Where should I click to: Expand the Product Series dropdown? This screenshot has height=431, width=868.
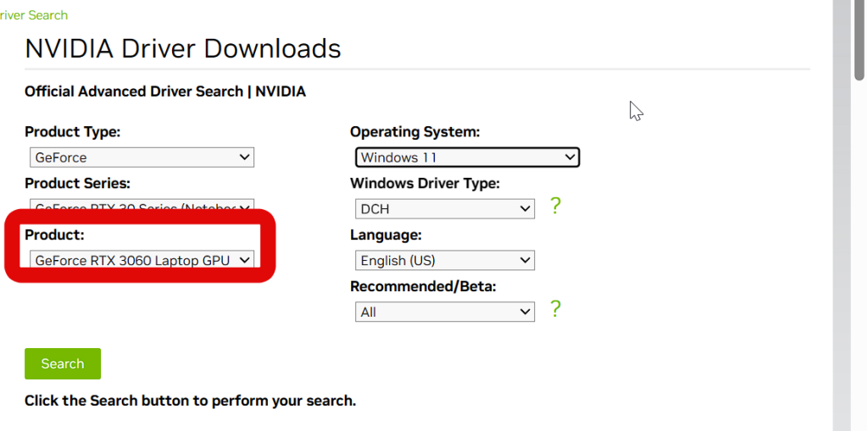tap(142, 206)
